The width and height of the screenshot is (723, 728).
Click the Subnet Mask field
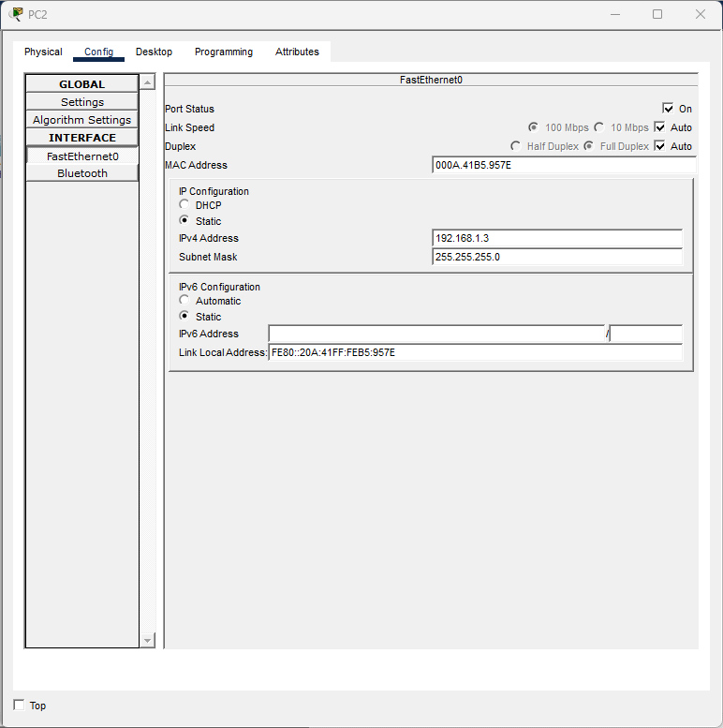(x=557, y=257)
